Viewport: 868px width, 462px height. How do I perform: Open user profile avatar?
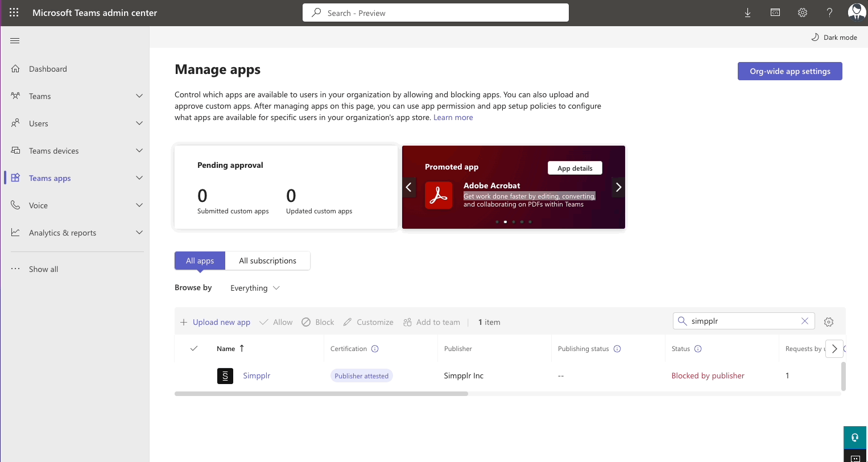(856, 12)
